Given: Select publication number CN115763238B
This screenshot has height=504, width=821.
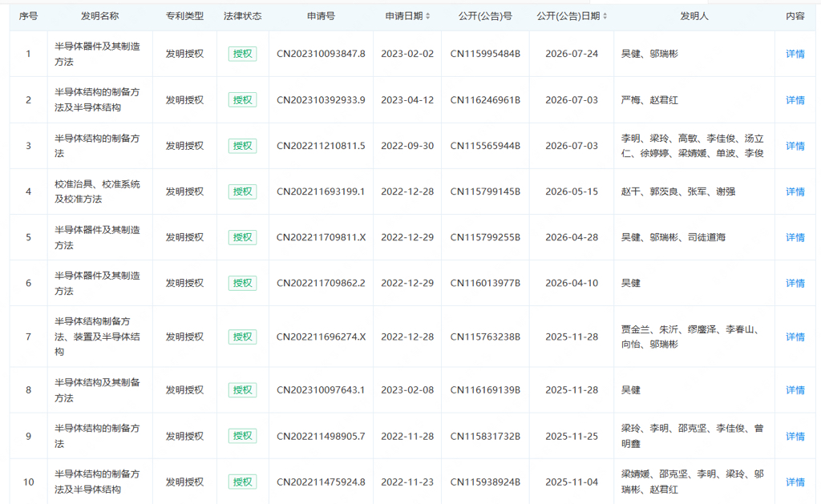Looking at the screenshot, I should (x=485, y=337).
